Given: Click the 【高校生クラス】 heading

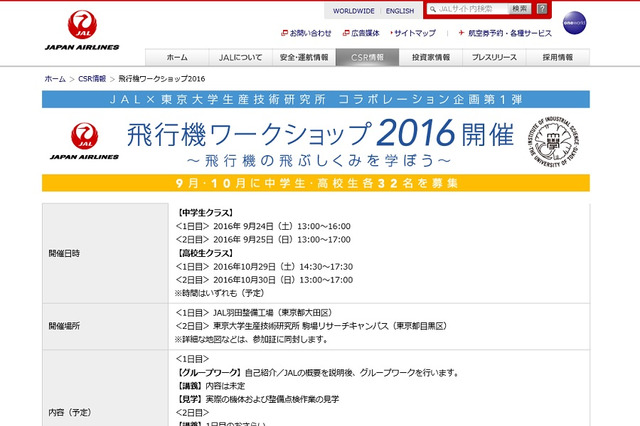Looking at the screenshot, I should (x=205, y=253).
